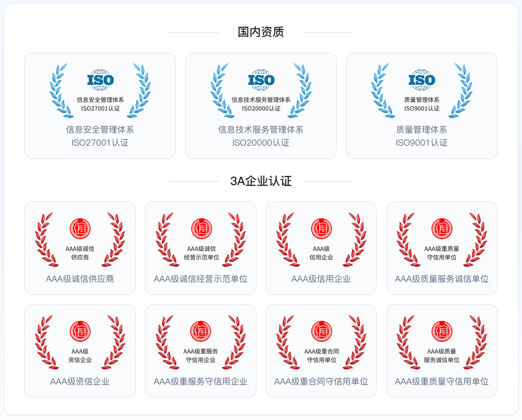This screenshot has height=420, width=522.
Task: Click the caption AAA级重服务守信用企业
Action: [x=201, y=381]
